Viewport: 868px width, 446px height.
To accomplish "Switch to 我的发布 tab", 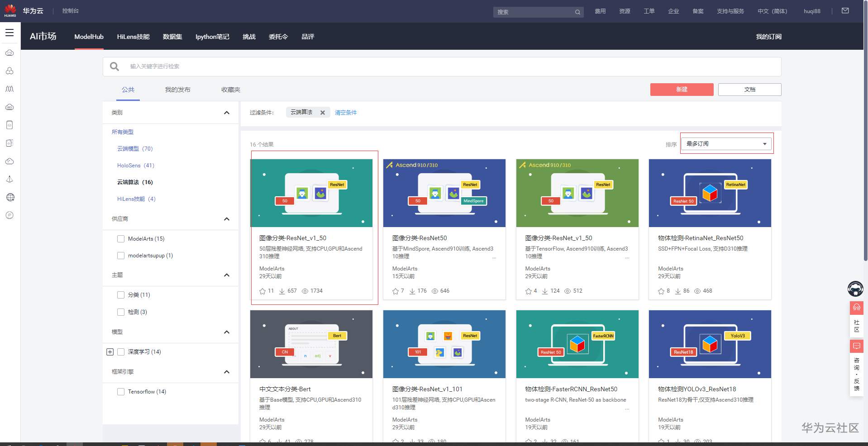I will [177, 90].
